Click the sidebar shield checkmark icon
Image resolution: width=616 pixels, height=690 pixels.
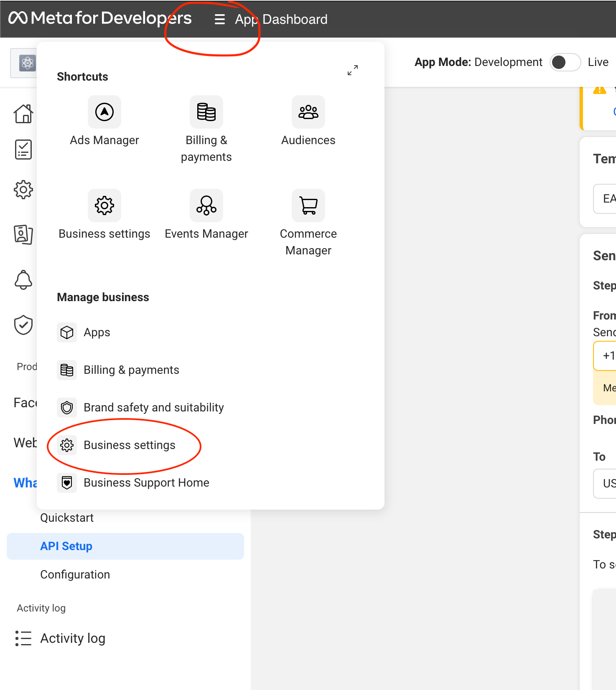[23, 325]
